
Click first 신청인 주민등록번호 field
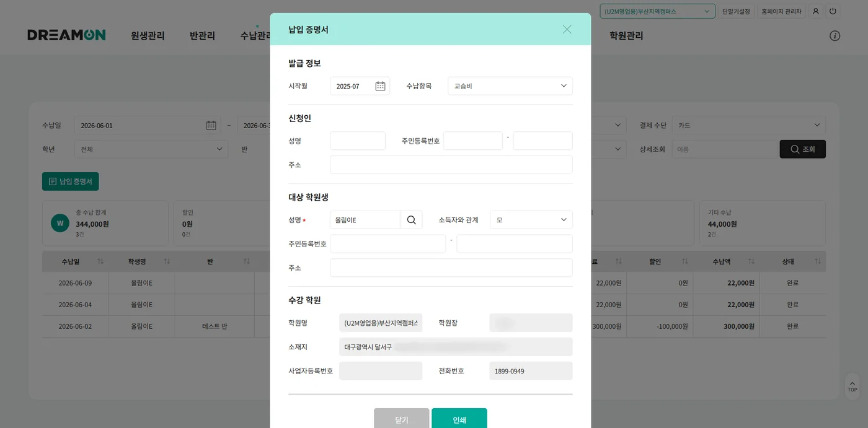[x=473, y=141]
